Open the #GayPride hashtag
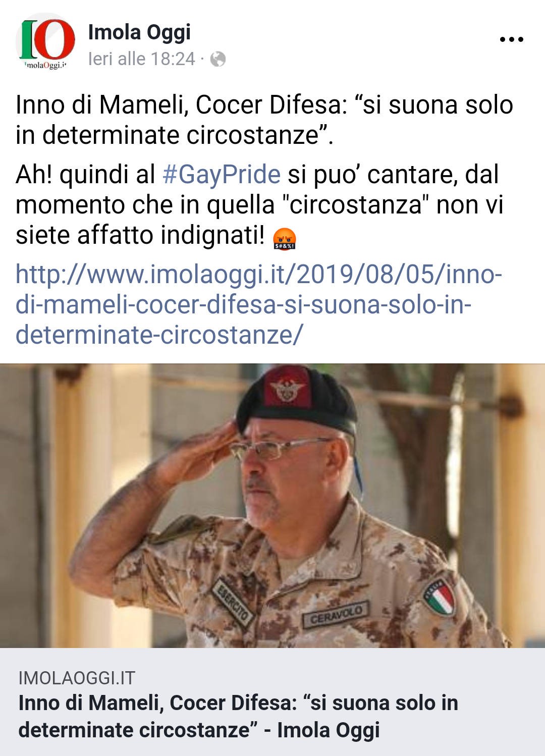 coord(222,175)
